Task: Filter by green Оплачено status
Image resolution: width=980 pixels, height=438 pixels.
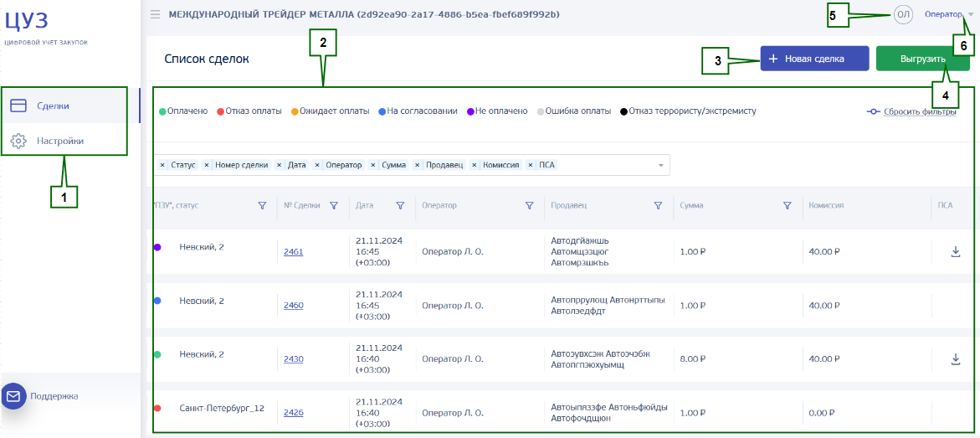Action: tap(183, 111)
